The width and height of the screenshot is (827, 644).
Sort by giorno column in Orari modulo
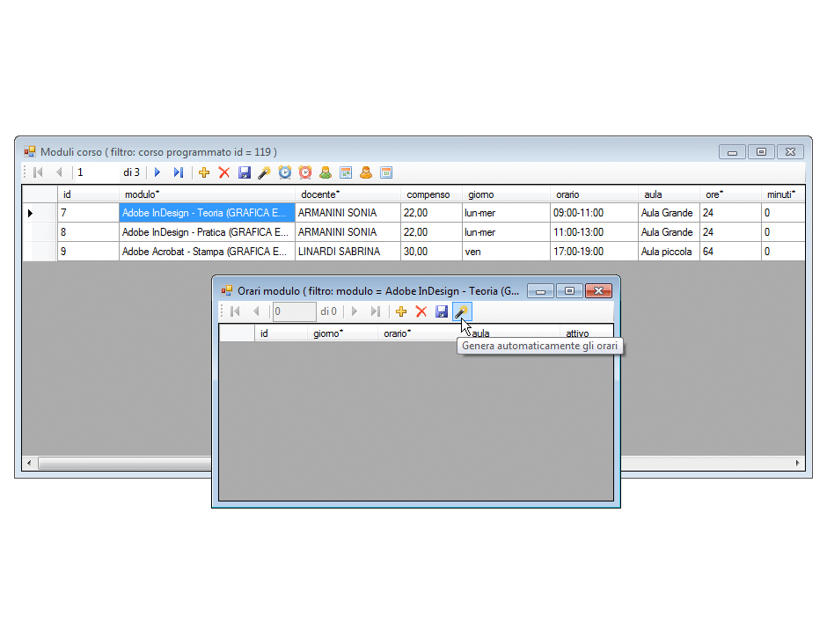coord(342,333)
